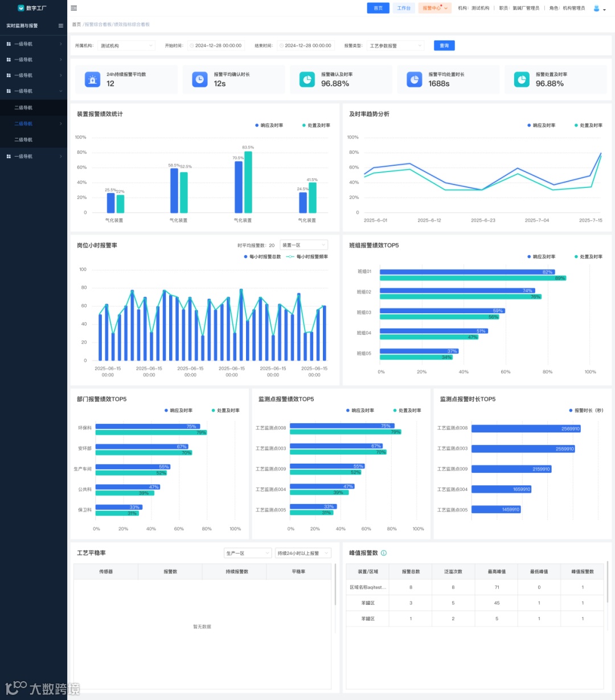Click the 工艺平稳率 table scrollbar
The image size is (615, 700).
tap(335, 584)
